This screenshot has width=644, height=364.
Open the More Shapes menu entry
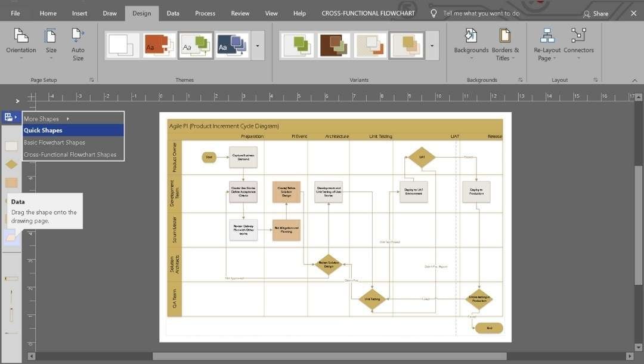[x=42, y=118]
